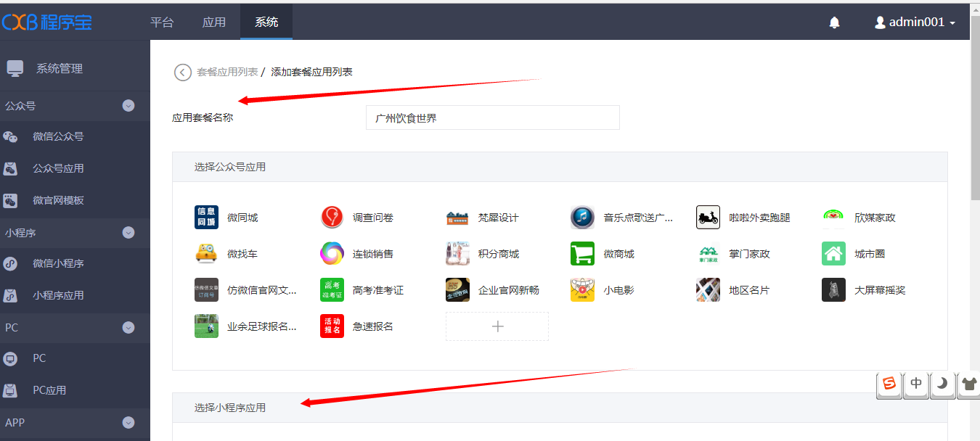Go back using the circled arrow icon
The image size is (980, 441).
coord(183,73)
